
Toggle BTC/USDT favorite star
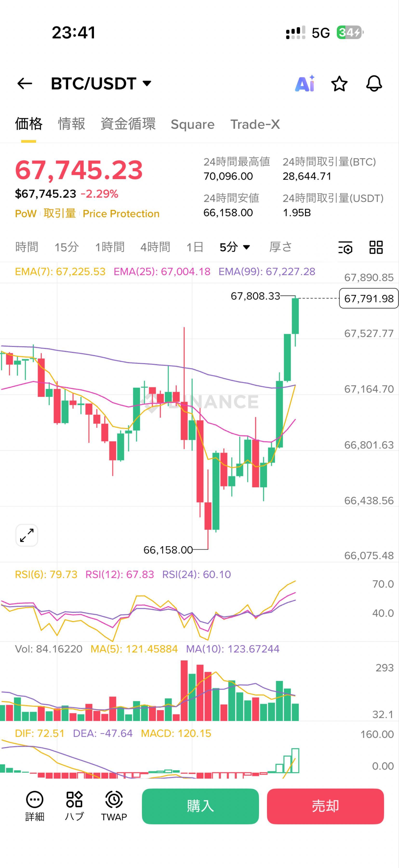pyautogui.click(x=339, y=84)
